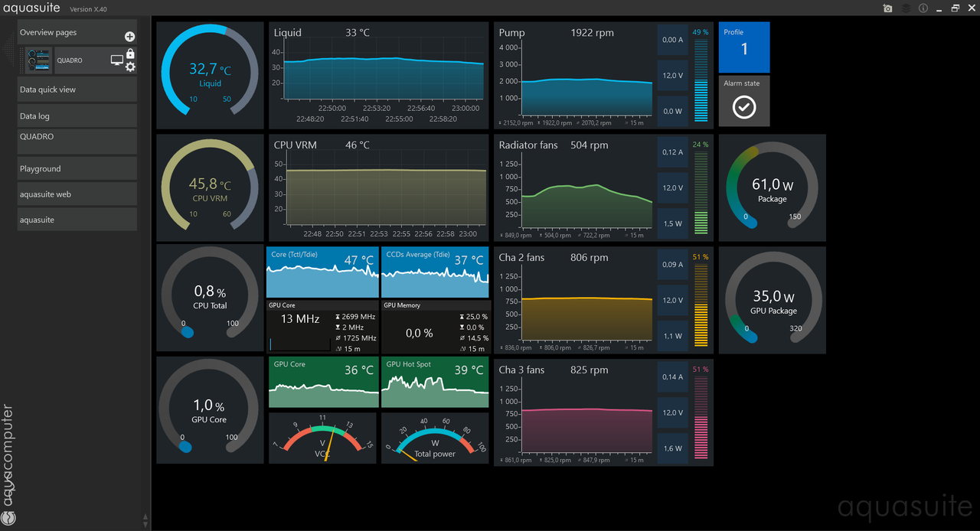980x531 pixels.
Task: Open Data quick view section
Action: click(77, 90)
